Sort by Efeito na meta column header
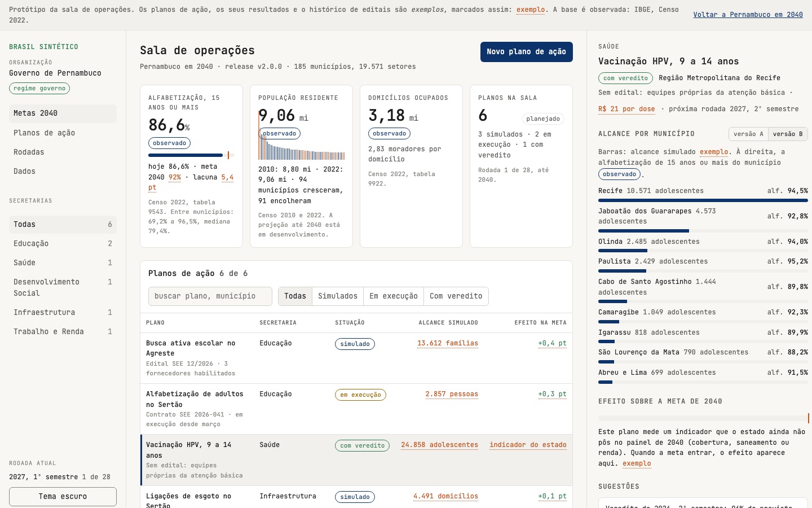Screen dimensions: 812x508 [540, 323]
